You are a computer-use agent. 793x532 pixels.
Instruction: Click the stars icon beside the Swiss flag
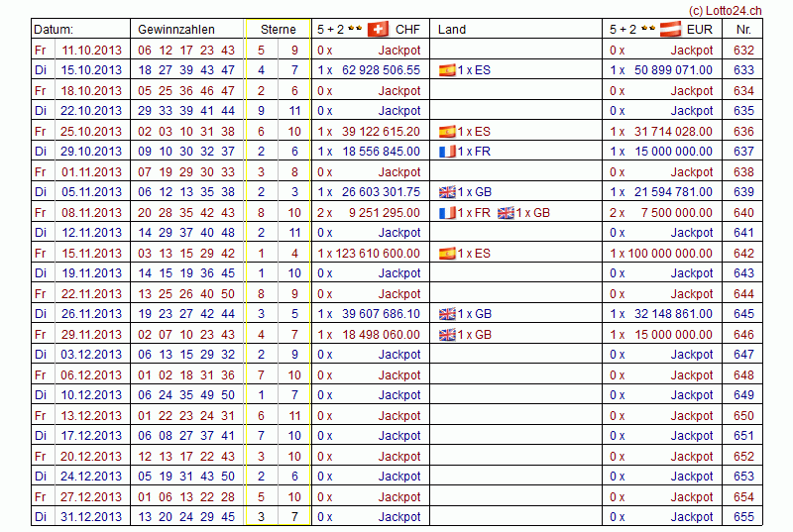pos(355,29)
